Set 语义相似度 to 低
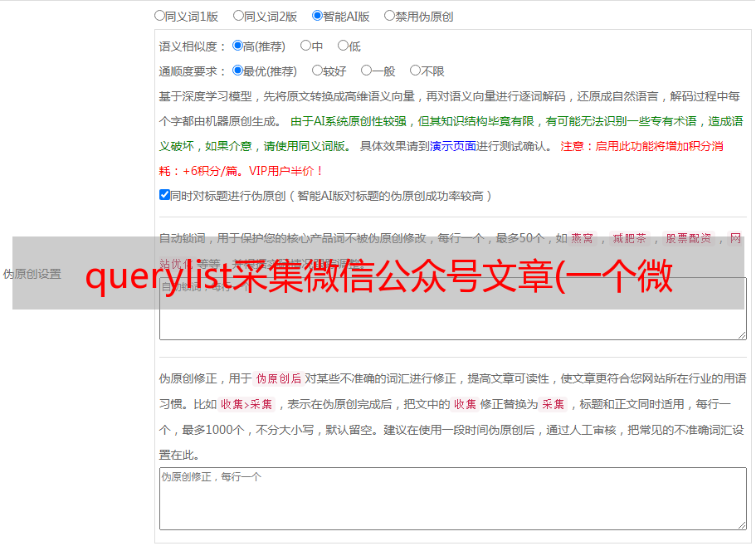Image resolution: width=756 pixels, height=546 pixels. point(343,46)
